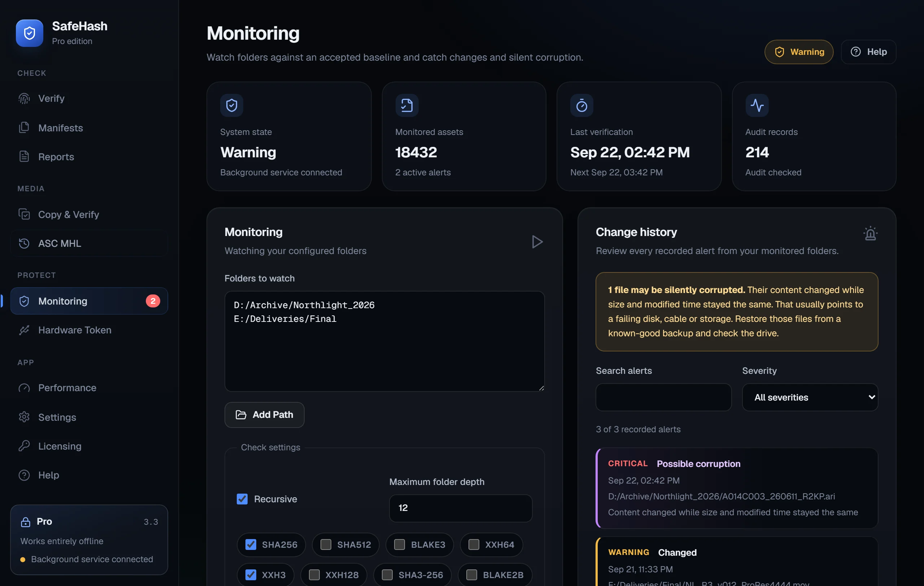Image resolution: width=924 pixels, height=586 pixels.
Task: Open Manifests in the sidebar
Action: click(89, 128)
